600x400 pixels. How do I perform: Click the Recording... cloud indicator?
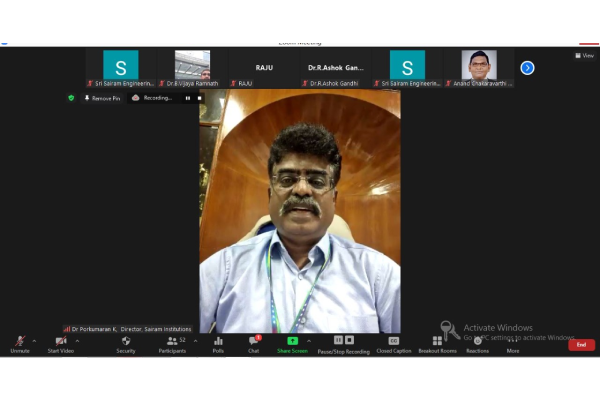pyautogui.click(x=152, y=98)
